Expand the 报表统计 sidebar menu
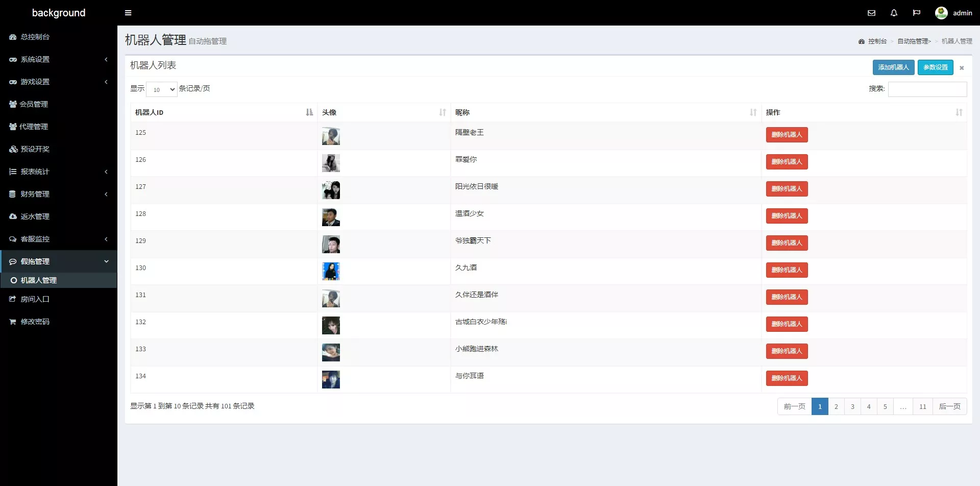The width and height of the screenshot is (980, 486). coord(59,172)
